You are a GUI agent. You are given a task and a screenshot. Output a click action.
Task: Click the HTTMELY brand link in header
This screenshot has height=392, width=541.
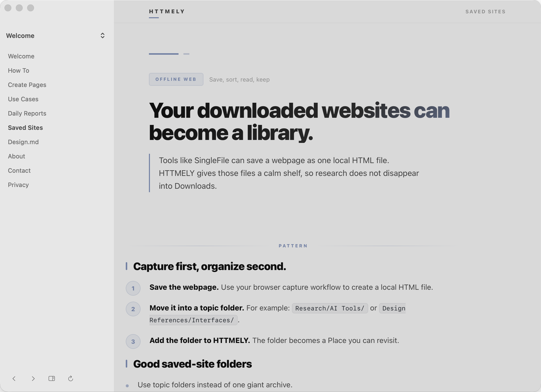point(167,12)
